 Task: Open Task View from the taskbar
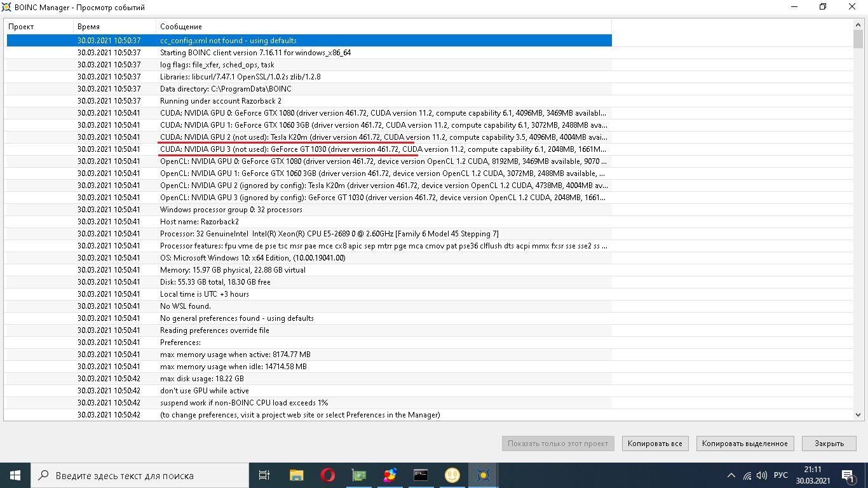pyautogui.click(x=264, y=475)
